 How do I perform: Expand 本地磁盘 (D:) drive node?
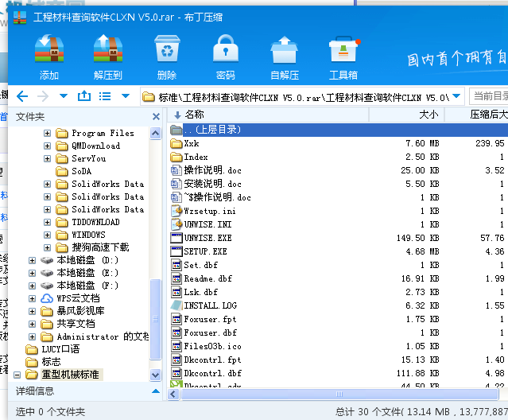(32, 260)
